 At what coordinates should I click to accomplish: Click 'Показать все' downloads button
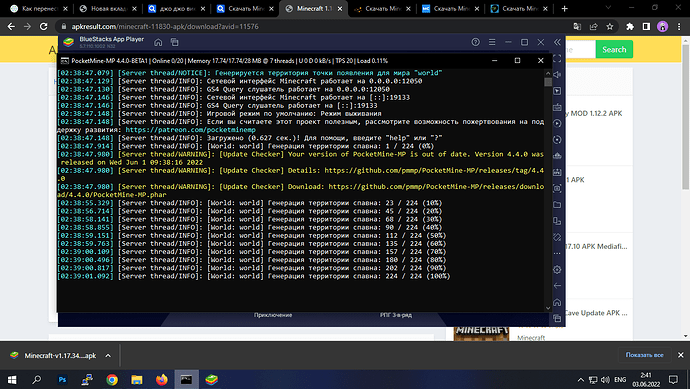point(645,355)
